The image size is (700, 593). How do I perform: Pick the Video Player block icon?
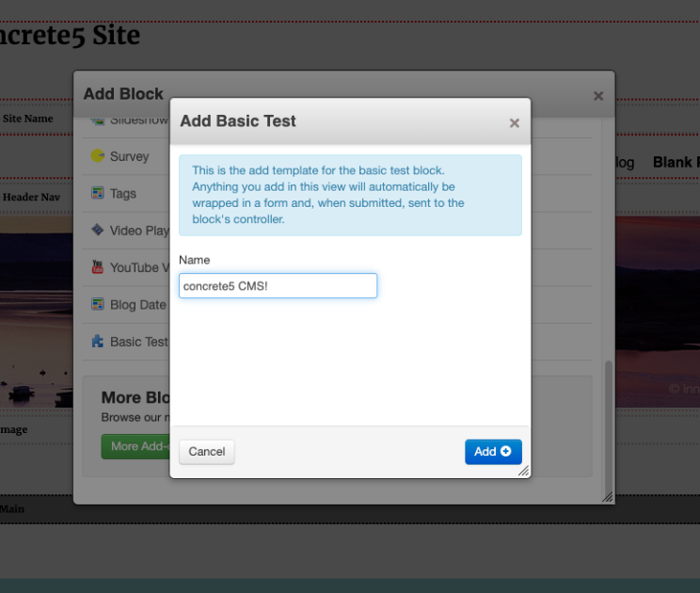coord(97,230)
